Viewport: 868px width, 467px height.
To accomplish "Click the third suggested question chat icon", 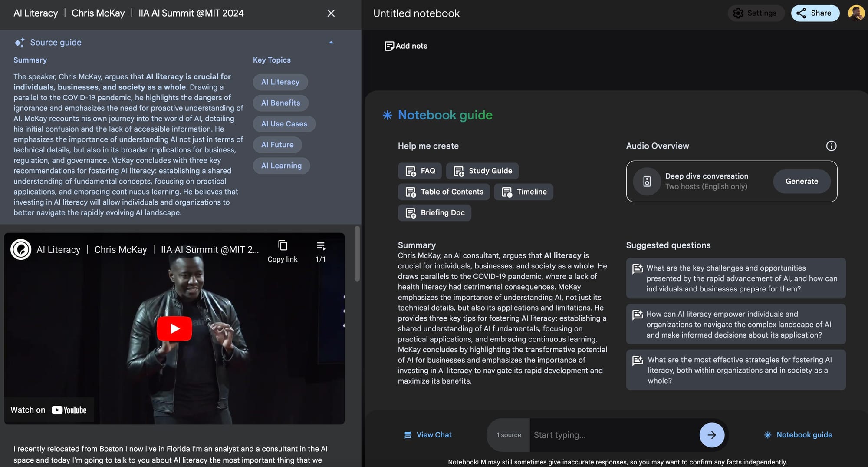I will [638, 361].
